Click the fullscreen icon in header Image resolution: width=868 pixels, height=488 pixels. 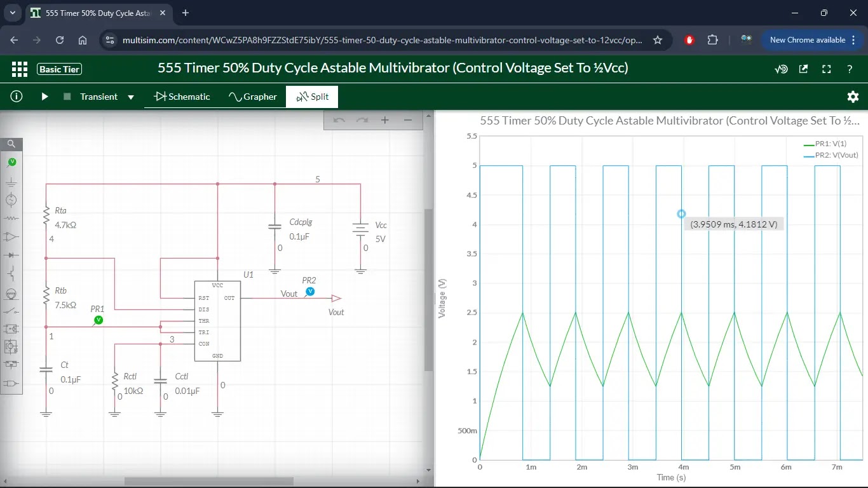[826, 69]
